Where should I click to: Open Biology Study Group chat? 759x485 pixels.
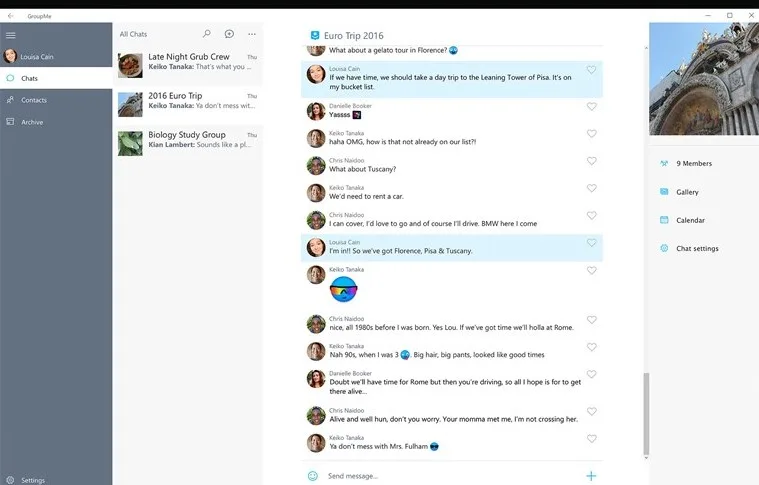point(188,142)
